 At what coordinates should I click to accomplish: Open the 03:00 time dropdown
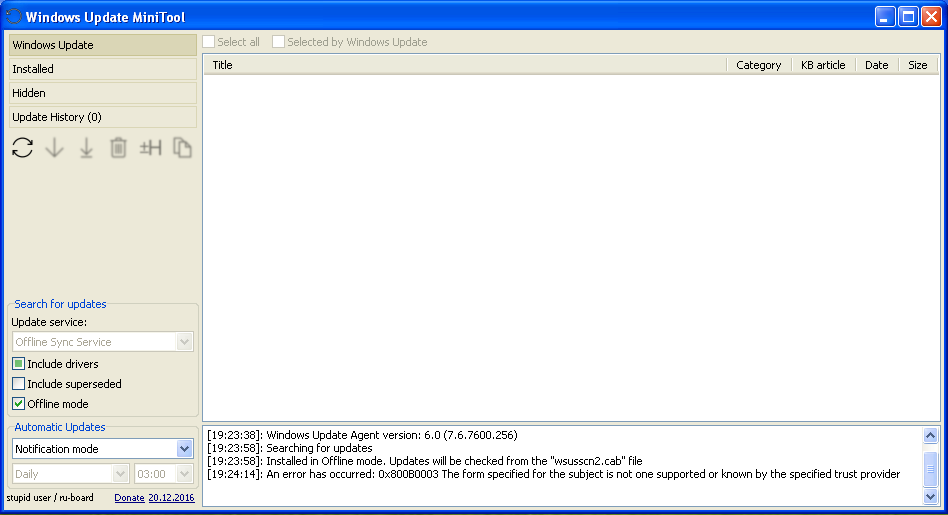click(164, 474)
